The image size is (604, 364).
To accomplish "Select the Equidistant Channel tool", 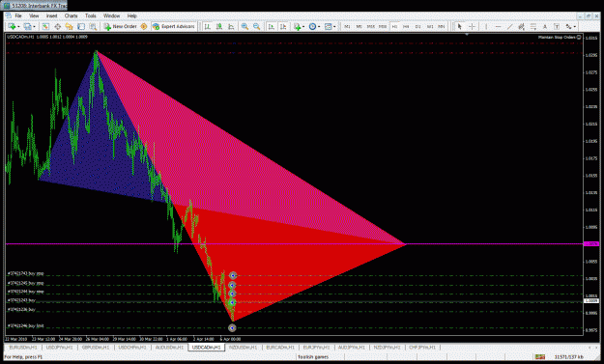I will 522,26.
